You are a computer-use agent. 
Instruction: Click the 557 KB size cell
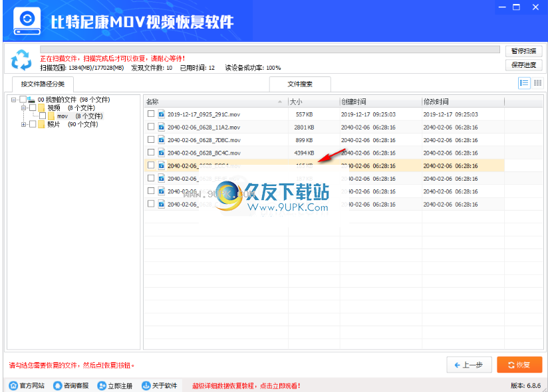(x=304, y=114)
